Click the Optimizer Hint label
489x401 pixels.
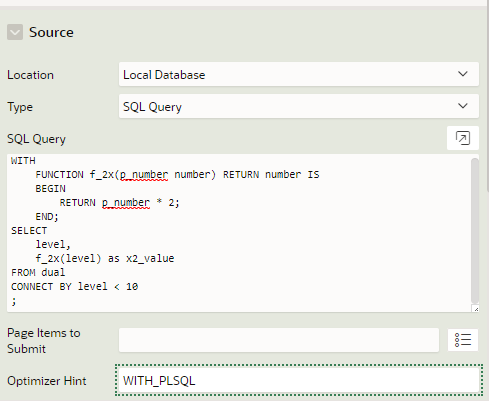[47, 381]
